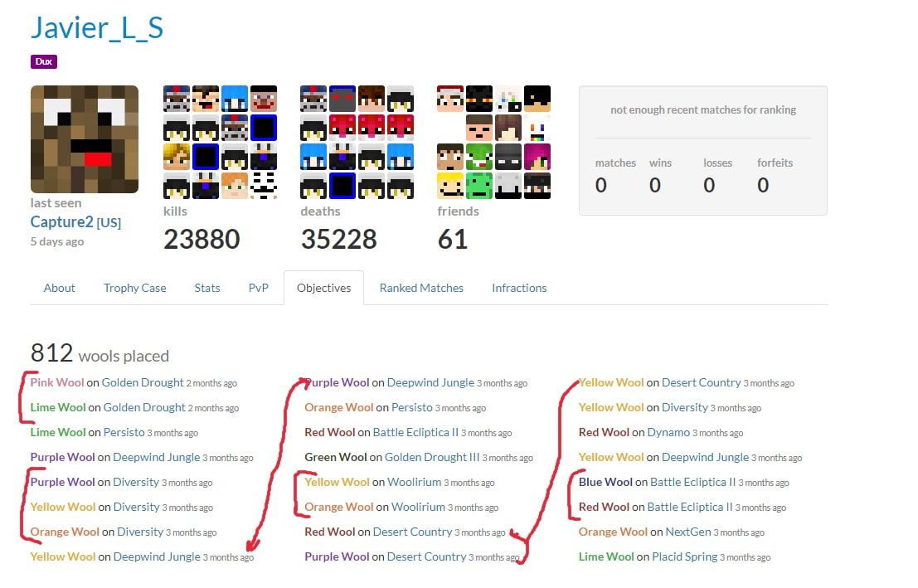Switch to the Infractions tab
The image size is (918, 588).
519,288
